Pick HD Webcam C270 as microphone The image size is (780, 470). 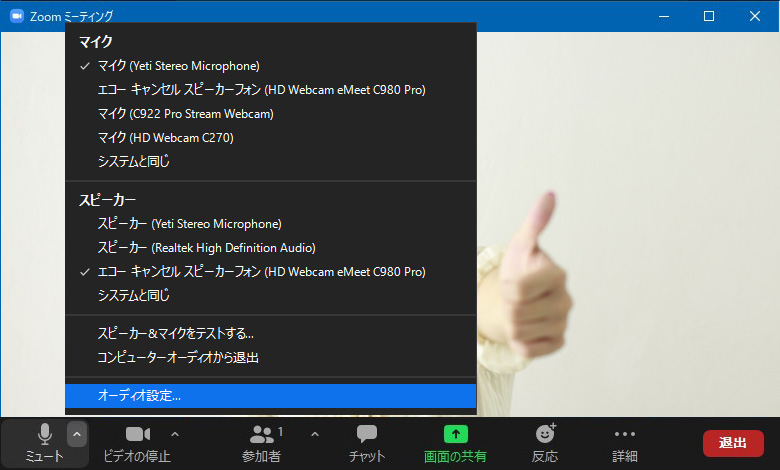point(165,138)
